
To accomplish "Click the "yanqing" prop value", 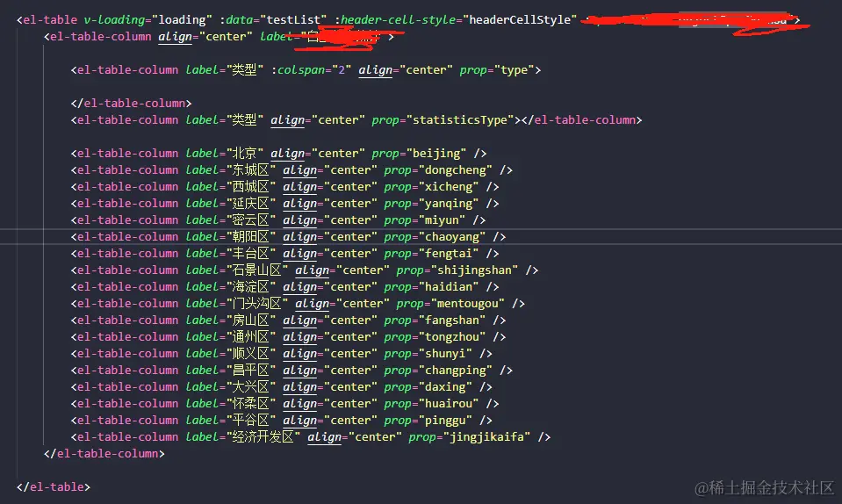I will tap(449, 203).
